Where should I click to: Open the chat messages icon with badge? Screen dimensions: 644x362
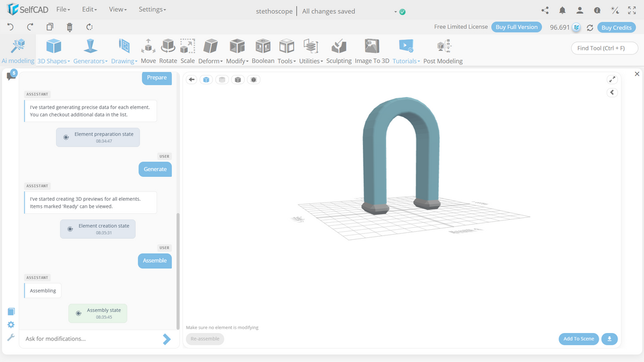click(x=11, y=76)
